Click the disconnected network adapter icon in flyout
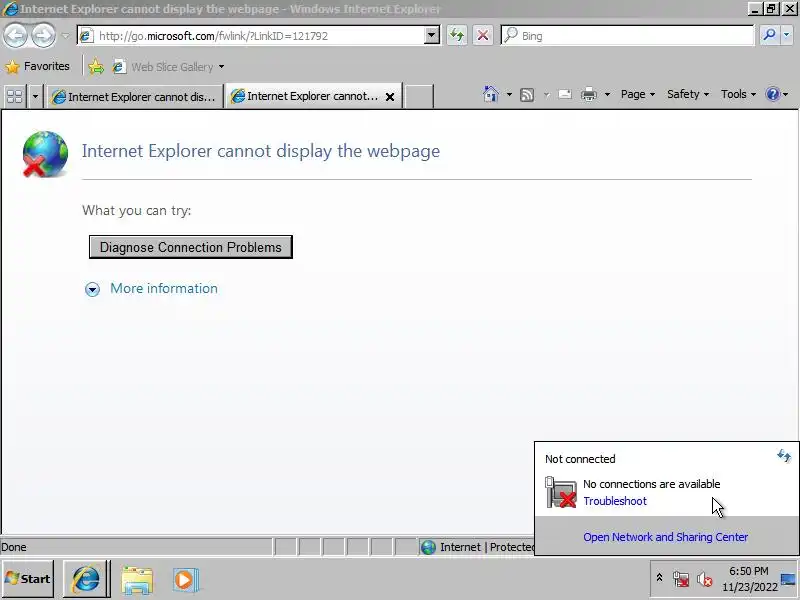Screen dimensions: 800x600 (561, 492)
